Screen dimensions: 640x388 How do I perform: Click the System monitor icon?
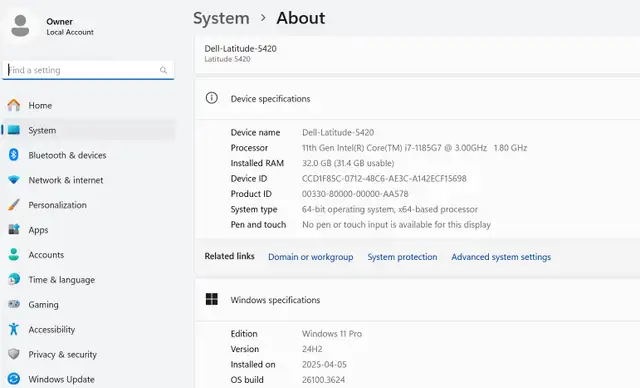pyautogui.click(x=13, y=130)
